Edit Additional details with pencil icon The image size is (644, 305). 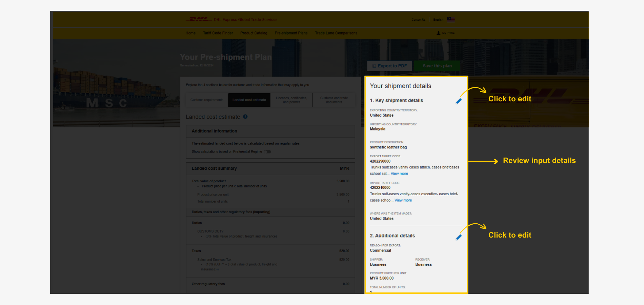[459, 237]
